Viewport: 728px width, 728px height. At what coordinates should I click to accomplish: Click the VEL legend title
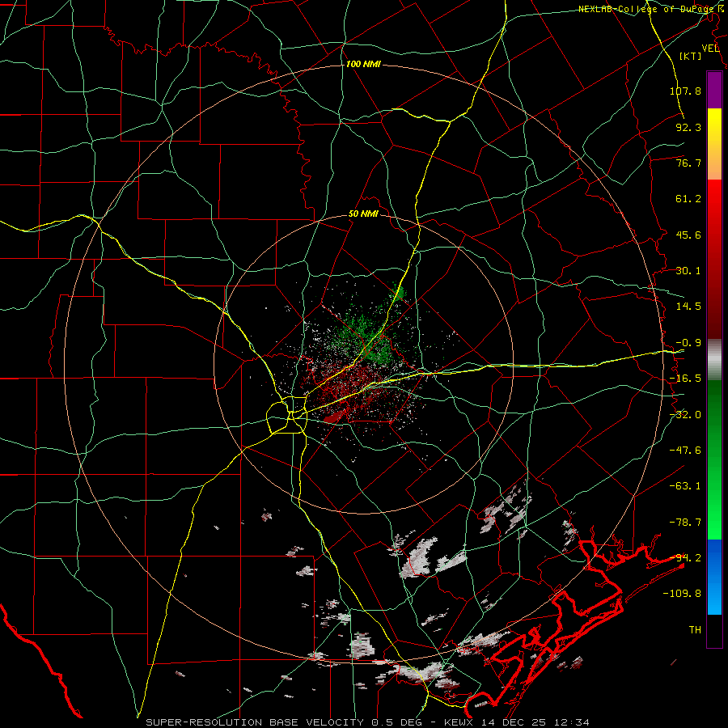click(710, 48)
